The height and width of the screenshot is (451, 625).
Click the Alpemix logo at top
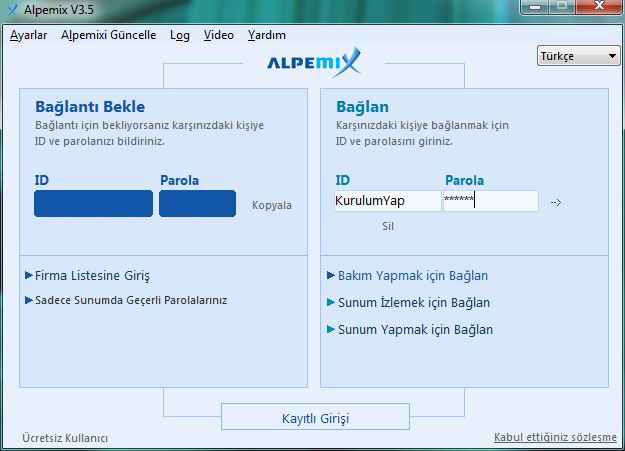pyautogui.click(x=314, y=62)
